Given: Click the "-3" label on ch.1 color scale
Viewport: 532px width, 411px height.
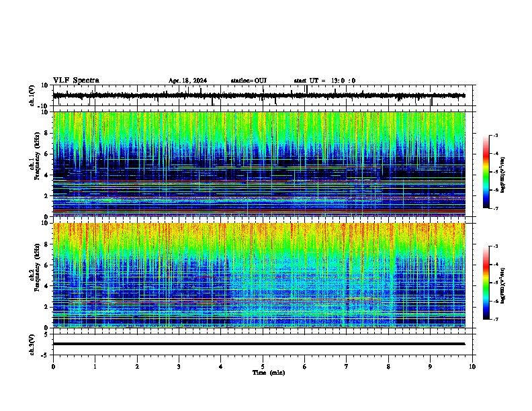Looking at the screenshot, I should tap(495, 135).
